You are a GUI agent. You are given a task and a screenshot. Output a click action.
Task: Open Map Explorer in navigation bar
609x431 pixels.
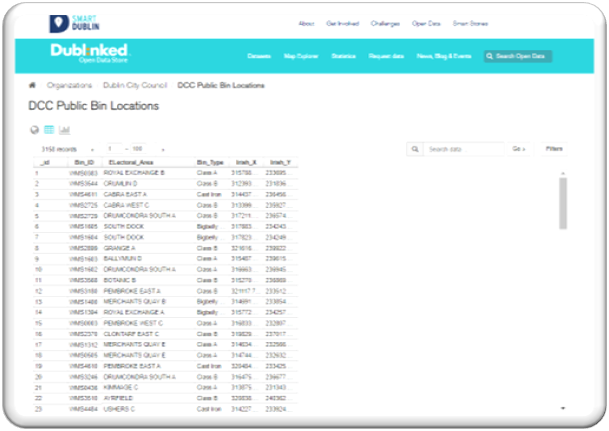click(x=301, y=56)
